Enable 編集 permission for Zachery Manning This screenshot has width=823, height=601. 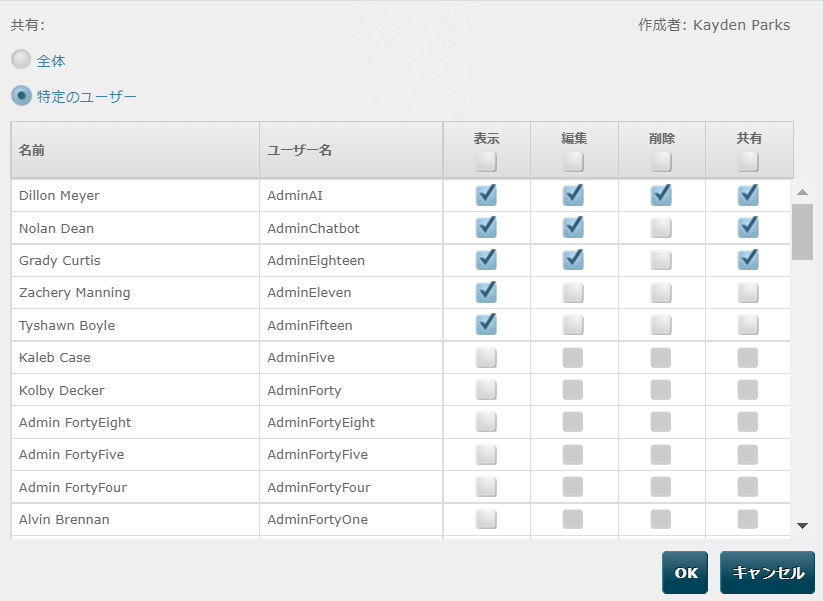(573, 292)
